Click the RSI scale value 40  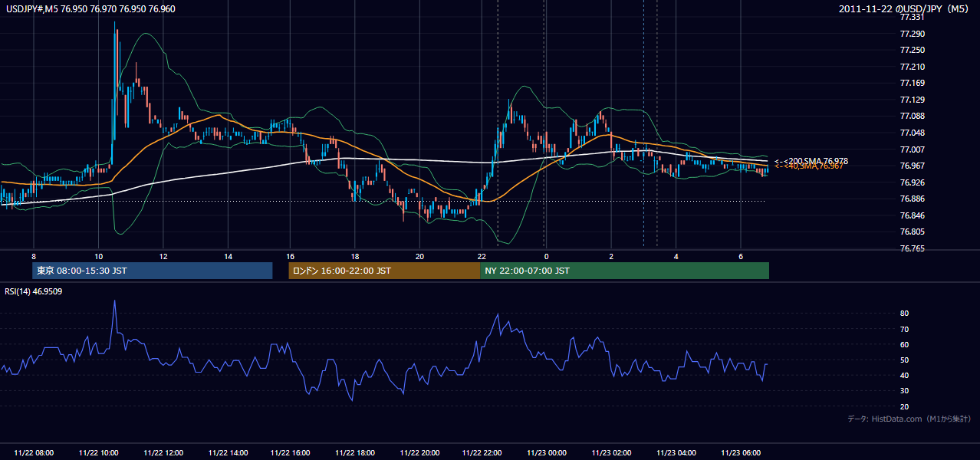pos(905,376)
